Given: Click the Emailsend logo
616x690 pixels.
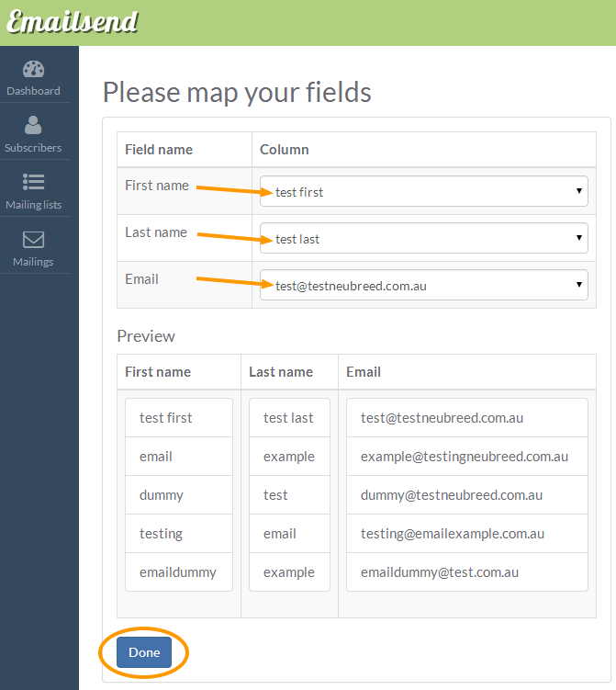Looking at the screenshot, I should (73, 22).
